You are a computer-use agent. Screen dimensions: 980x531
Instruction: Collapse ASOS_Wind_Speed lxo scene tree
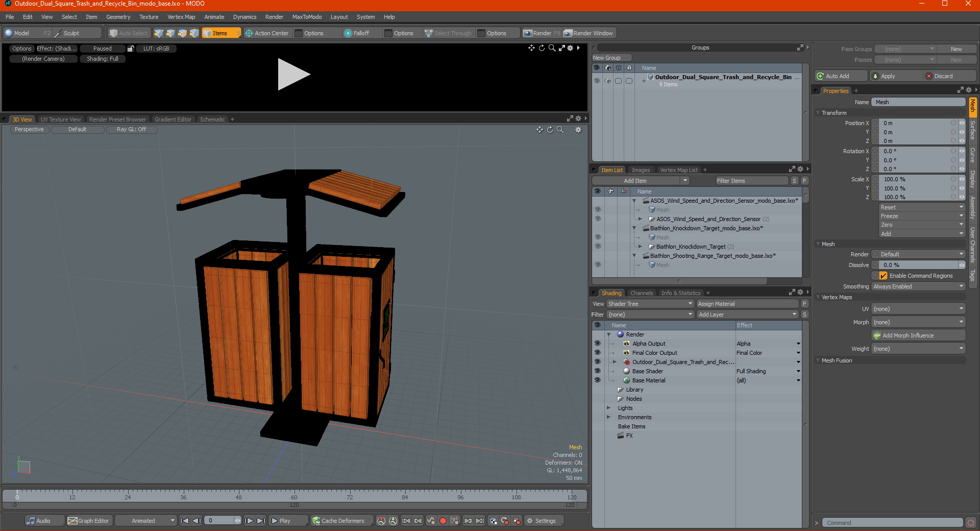pyautogui.click(x=634, y=201)
